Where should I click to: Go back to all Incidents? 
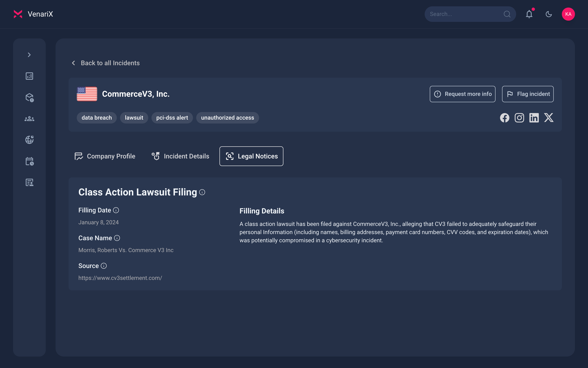tap(105, 63)
